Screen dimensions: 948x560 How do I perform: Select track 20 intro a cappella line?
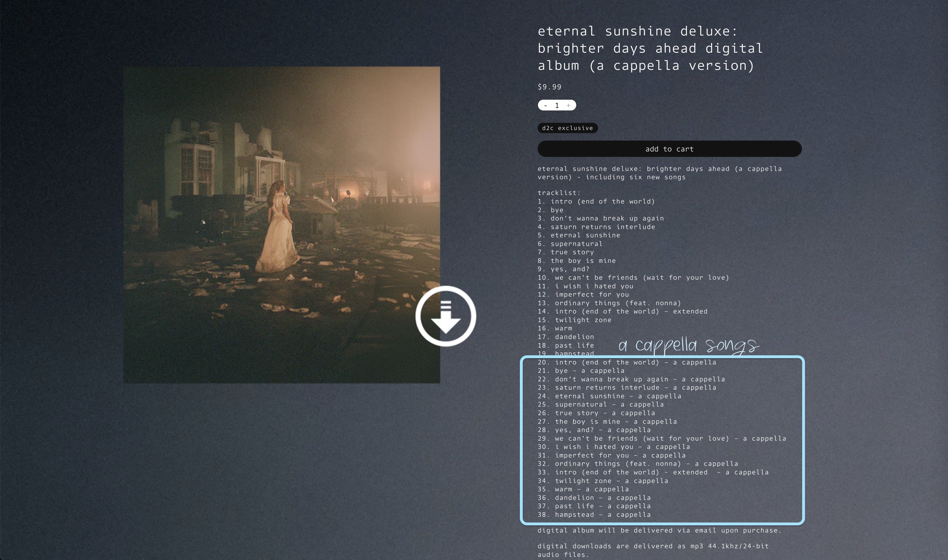tap(626, 362)
